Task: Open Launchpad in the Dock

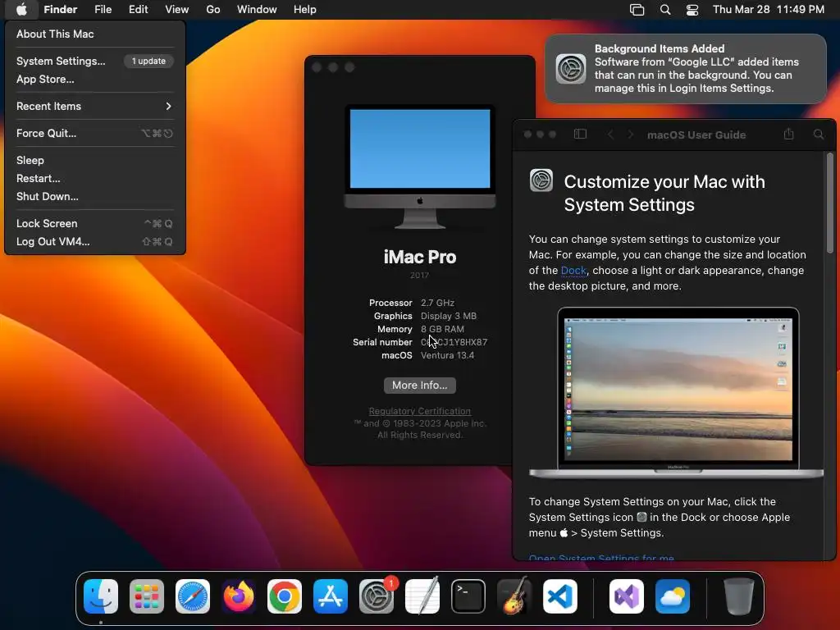Action: coord(147,596)
